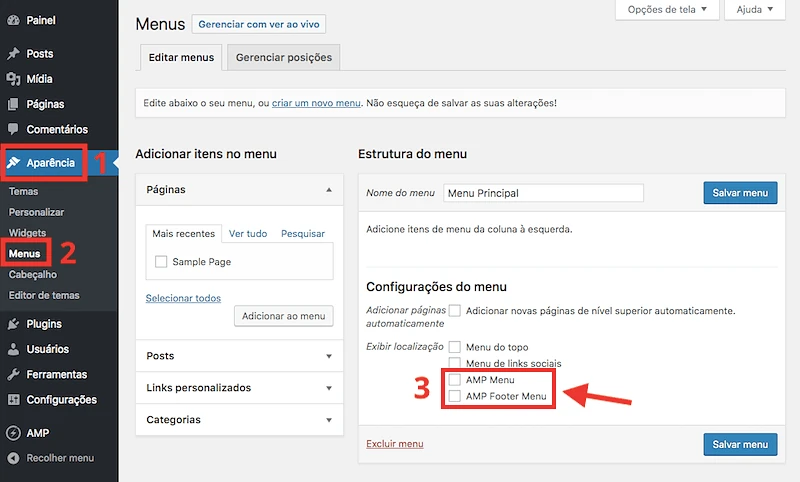Click the Páginas pages icon
The image size is (800, 482).
[x=13, y=104]
